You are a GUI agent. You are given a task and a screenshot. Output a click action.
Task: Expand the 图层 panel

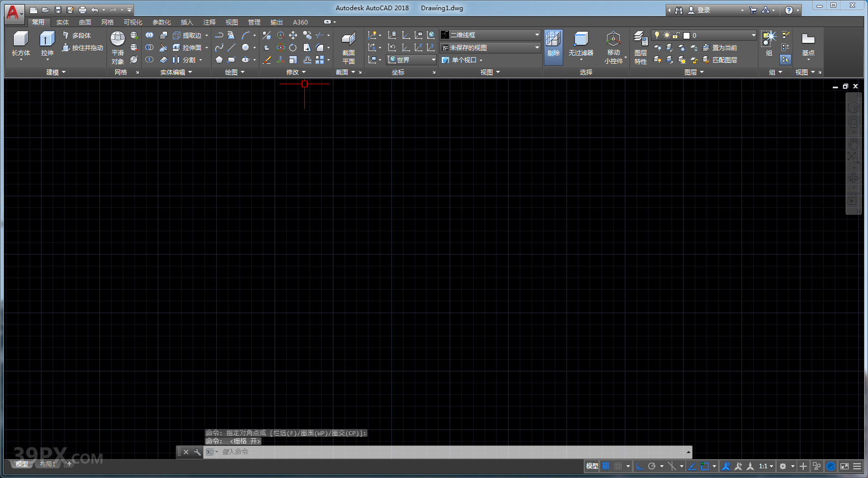point(694,72)
